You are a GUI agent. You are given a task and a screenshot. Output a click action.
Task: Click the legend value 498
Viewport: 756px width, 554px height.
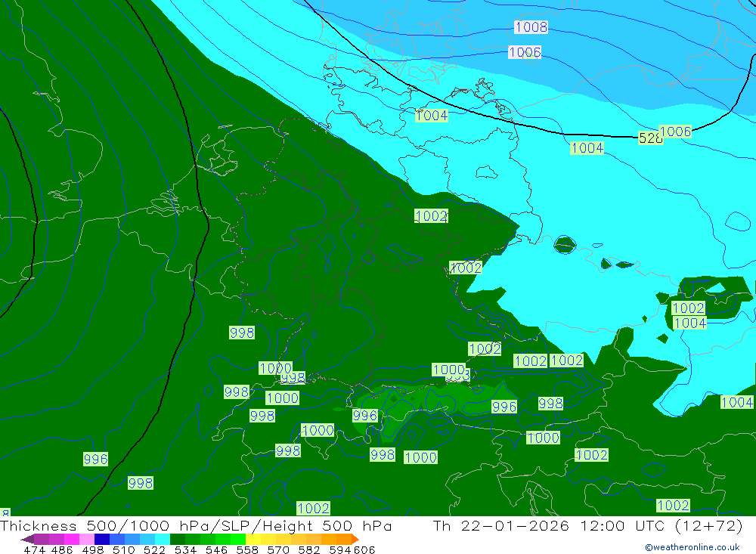(92, 549)
